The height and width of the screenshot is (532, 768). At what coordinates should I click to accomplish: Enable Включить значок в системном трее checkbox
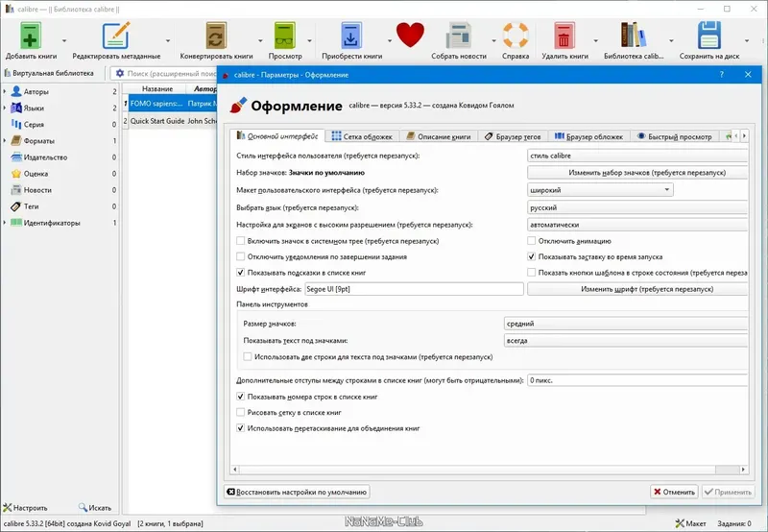[241, 240]
